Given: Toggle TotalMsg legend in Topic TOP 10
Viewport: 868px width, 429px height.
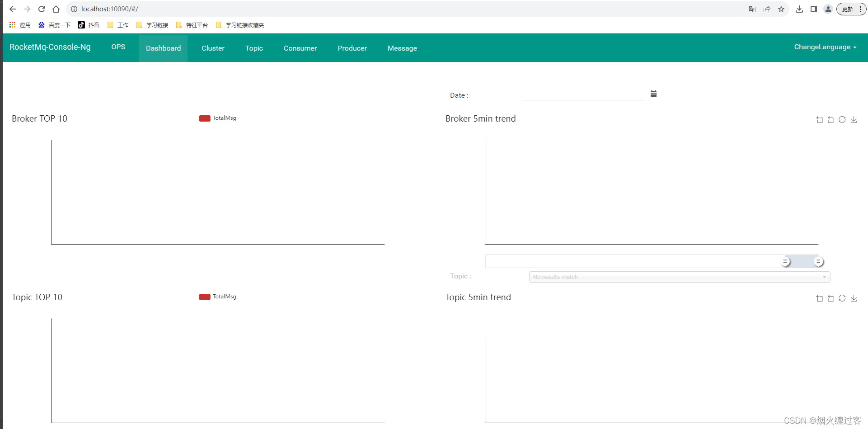Looking at the screenshot, I should (x=218, y=297).
